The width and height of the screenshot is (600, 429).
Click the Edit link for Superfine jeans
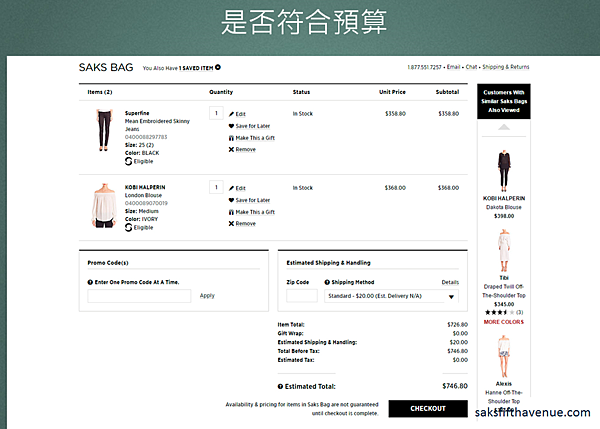[241, 114]
